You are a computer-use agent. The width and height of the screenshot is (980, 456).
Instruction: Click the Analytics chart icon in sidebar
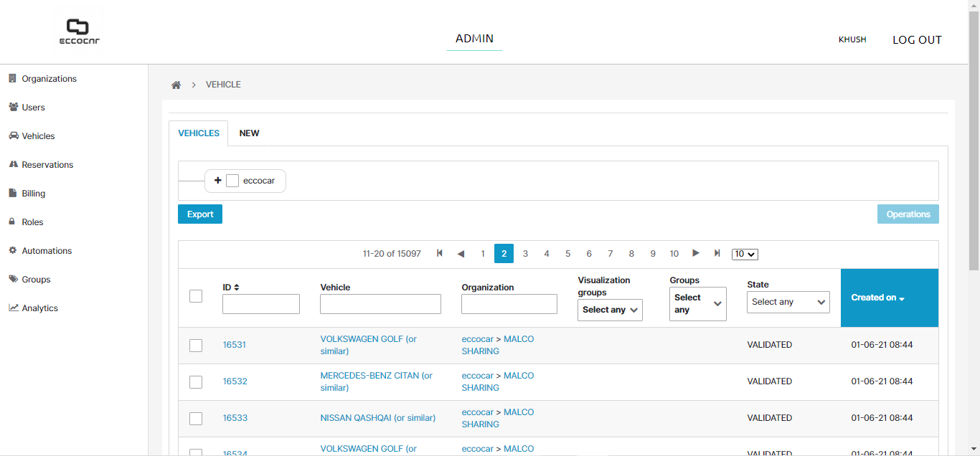[13, 308]
